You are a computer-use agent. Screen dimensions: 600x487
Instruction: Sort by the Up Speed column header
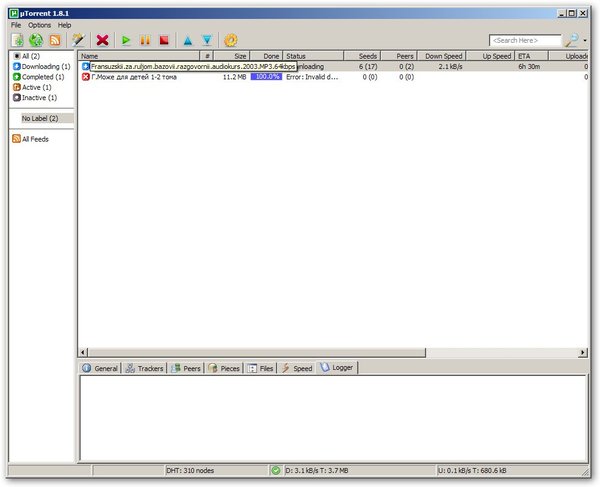pos(490,56)
